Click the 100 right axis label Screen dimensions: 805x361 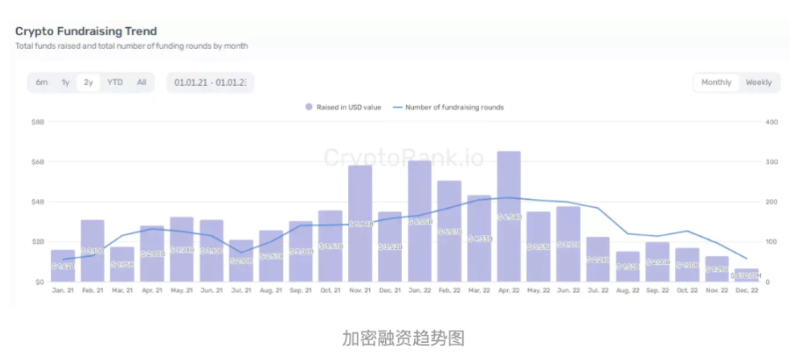point(770,241)
